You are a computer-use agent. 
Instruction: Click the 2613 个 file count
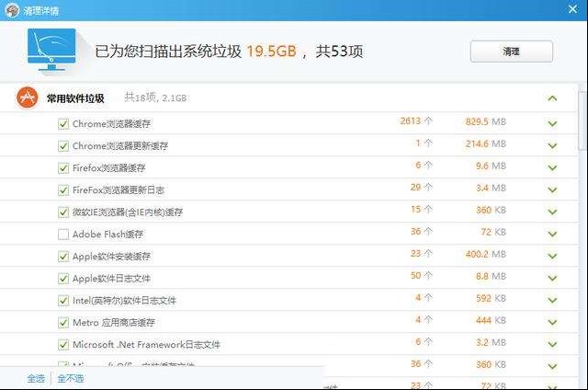pos(416,120)
